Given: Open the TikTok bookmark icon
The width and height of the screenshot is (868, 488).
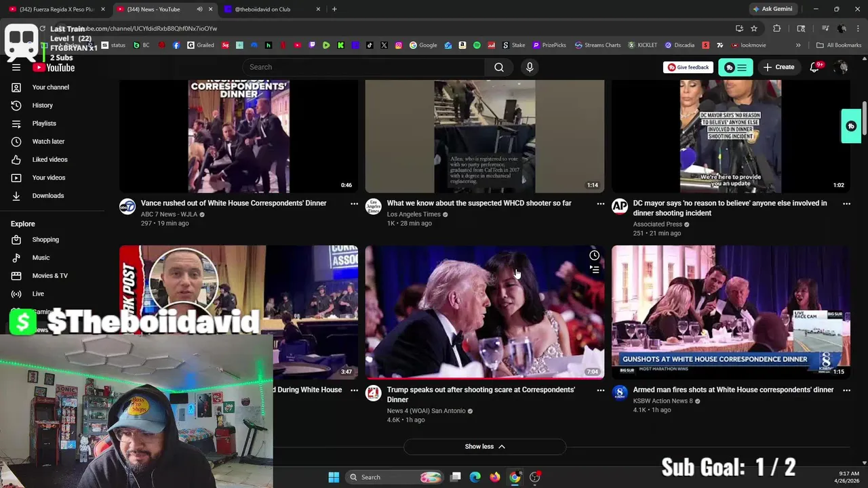Looking at the screenshot, I should [370, 45].
